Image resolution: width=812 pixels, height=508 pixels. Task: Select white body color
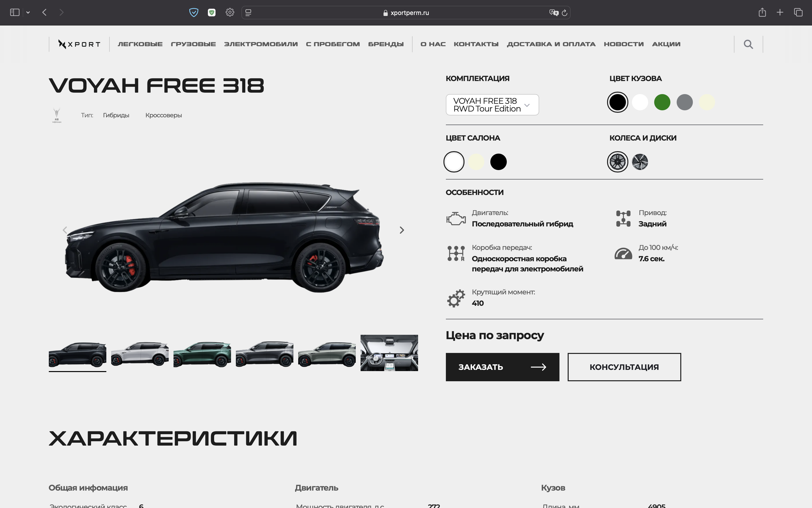tap(640, 102)
